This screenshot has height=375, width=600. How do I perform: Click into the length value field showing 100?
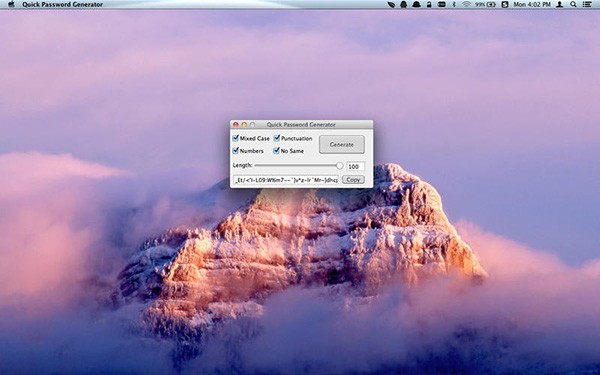(x=355, y=166)
